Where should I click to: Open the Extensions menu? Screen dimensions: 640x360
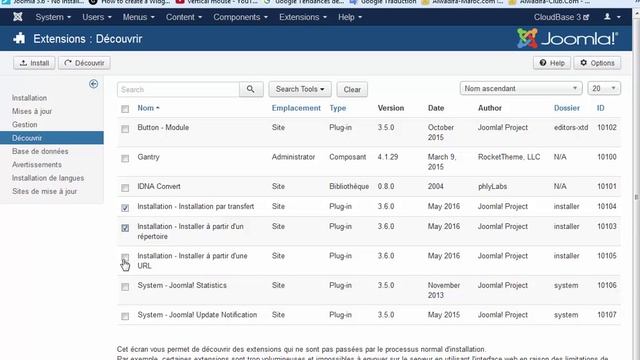tap(303, 17)
